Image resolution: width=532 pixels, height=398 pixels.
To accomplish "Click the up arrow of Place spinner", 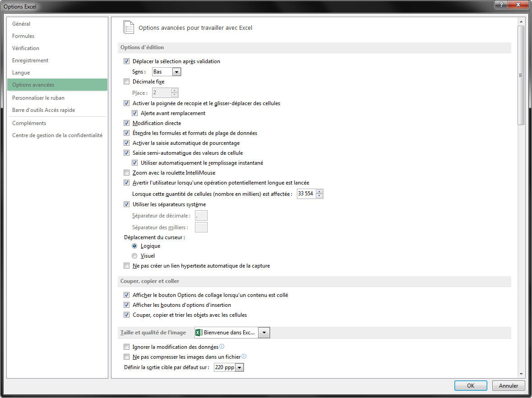I will pyautogui.click(x=174, y=91).
